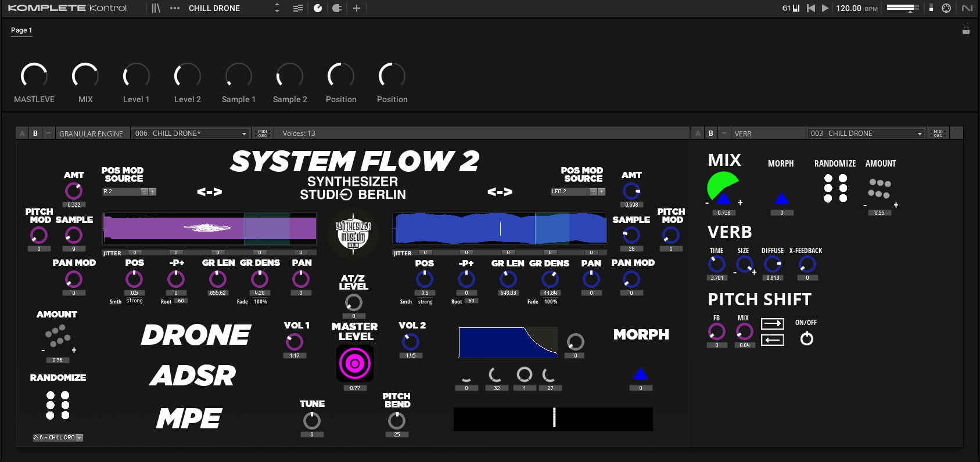
Task: Click the MASTLEVE macro knob
Action: coord(34,76)
